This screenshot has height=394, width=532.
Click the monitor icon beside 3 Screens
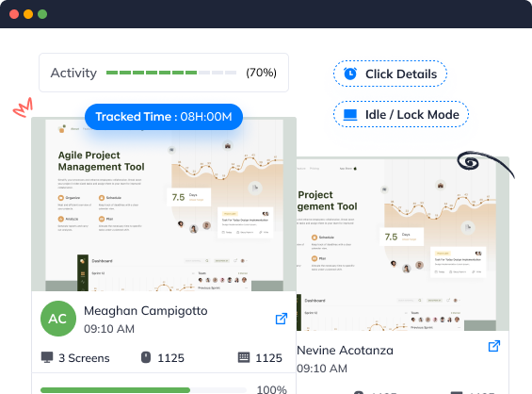47,357
